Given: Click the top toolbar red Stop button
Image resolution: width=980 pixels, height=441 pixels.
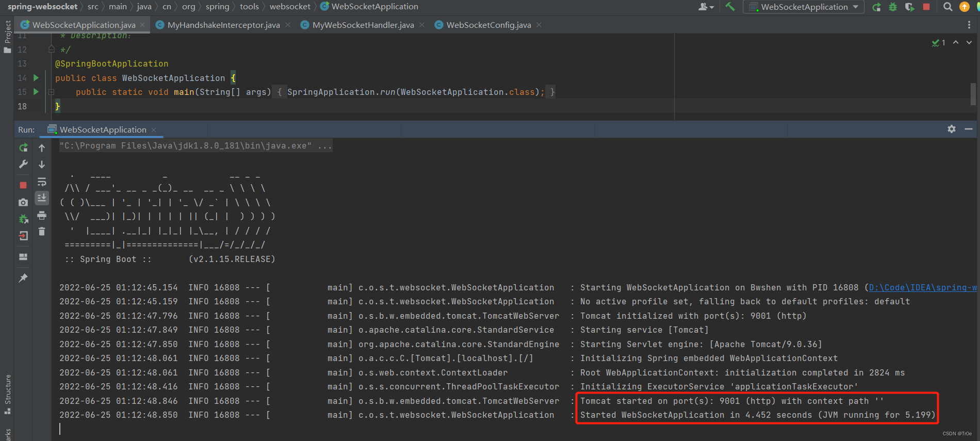Looking at the screenshot, I should 926,7.
